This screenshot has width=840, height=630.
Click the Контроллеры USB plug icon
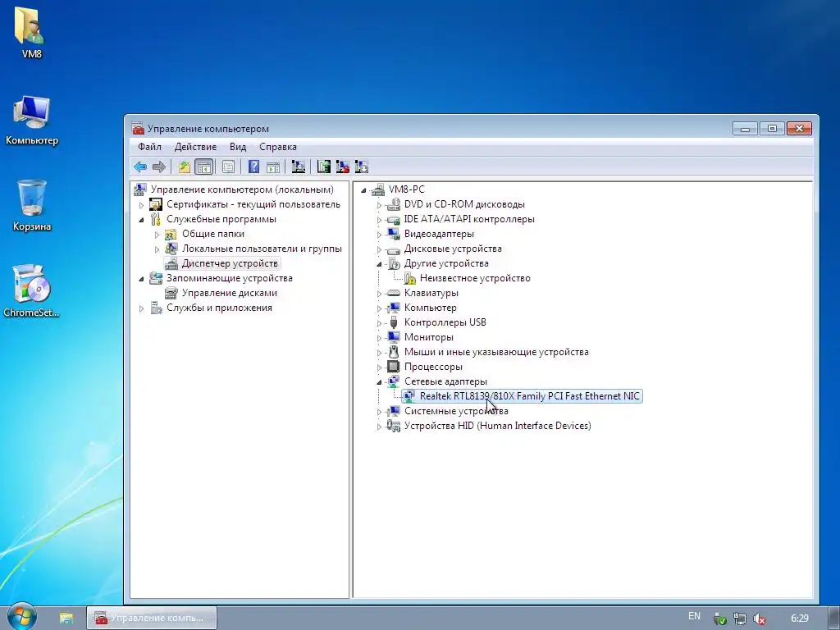tap(393, 322)
